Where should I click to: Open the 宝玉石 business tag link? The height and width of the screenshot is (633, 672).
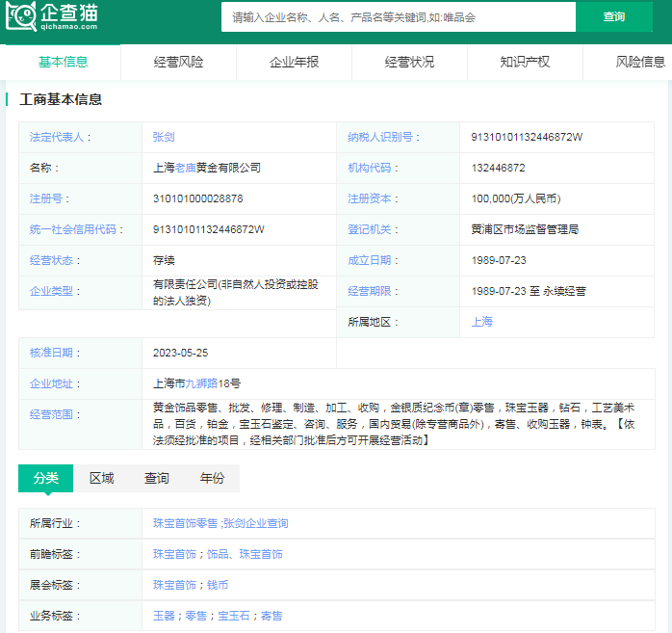click(234, 616)
